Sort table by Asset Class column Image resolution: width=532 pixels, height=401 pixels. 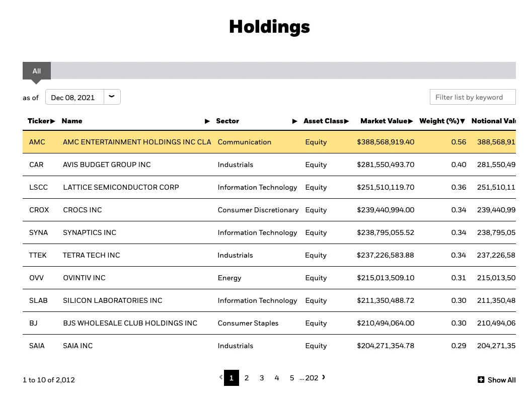pos(326,121)
